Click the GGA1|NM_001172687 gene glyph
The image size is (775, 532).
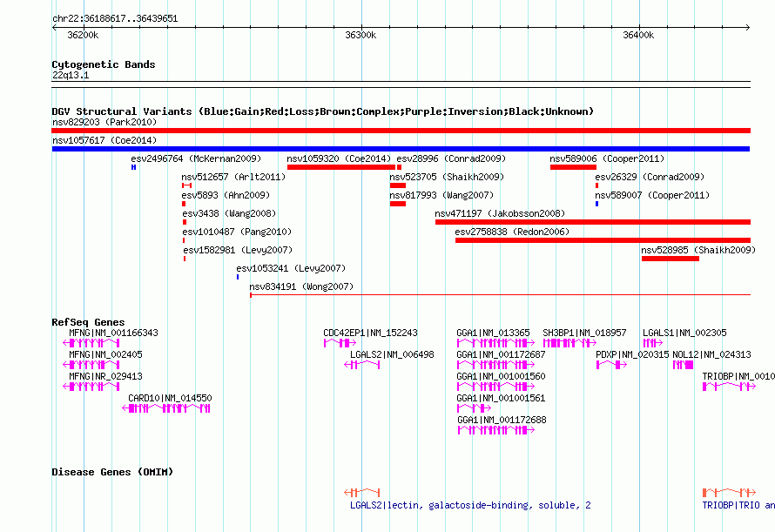(x=495, y=365)
